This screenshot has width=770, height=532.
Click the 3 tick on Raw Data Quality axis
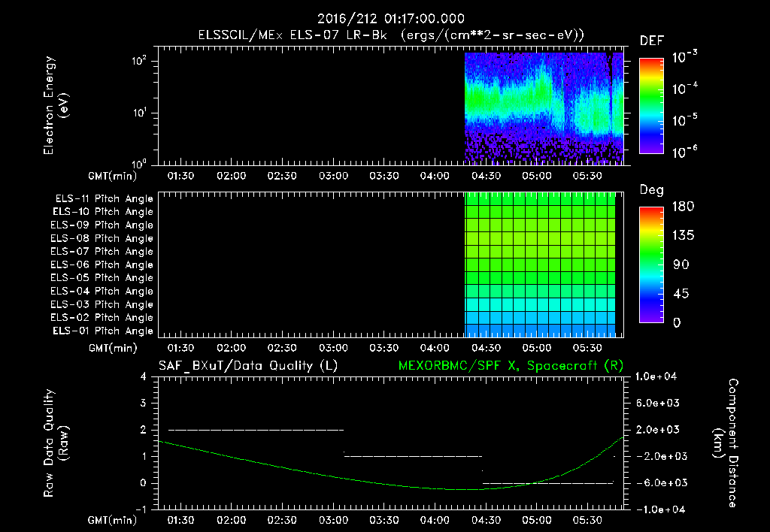tap(144, 403)
